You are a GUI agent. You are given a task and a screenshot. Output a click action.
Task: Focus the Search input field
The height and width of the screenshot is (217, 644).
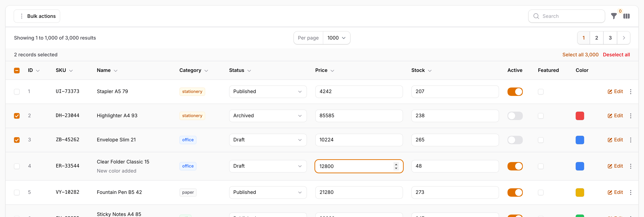[x=567, y=16]
